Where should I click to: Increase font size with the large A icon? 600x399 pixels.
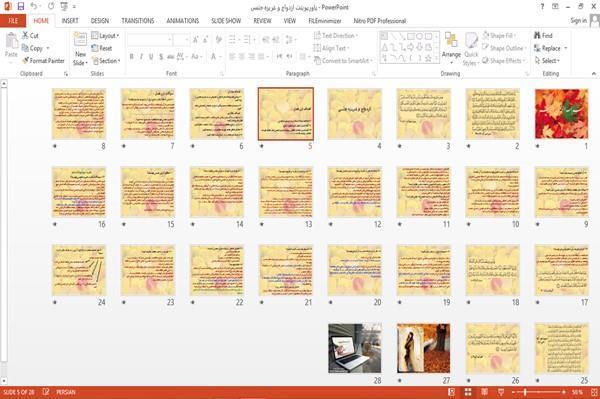tap(196, 40)
